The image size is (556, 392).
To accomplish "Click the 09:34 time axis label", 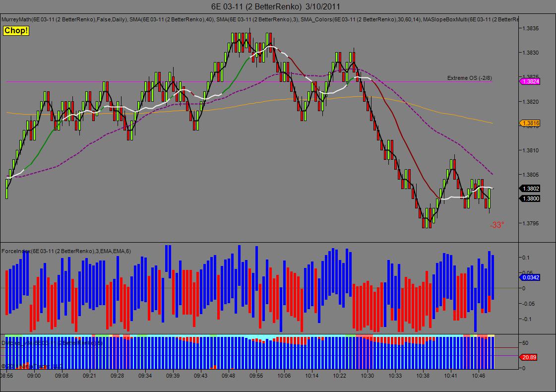I will click(x=145, y=375).
